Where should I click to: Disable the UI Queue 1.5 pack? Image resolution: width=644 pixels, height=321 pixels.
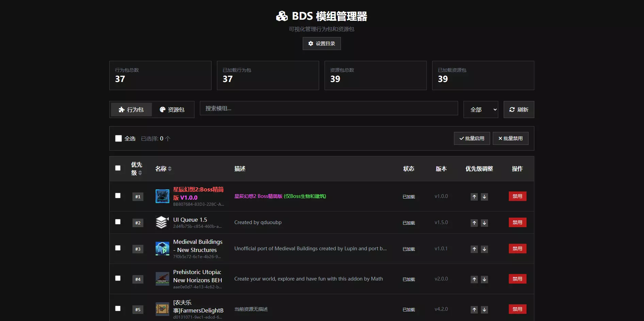(x=518, y=222)
